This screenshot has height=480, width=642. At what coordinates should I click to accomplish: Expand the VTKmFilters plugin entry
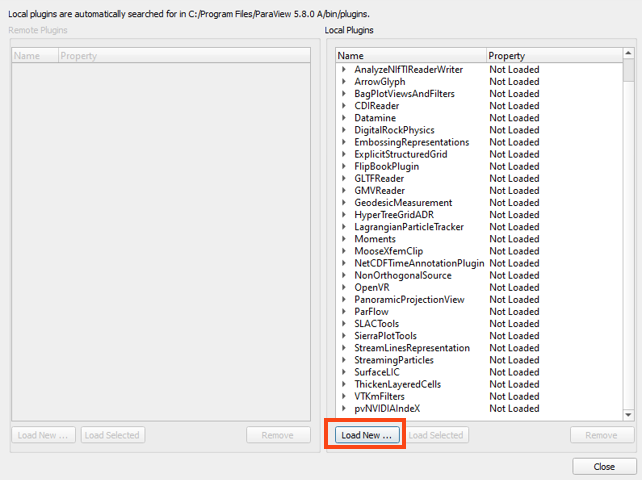pos(344,396)
